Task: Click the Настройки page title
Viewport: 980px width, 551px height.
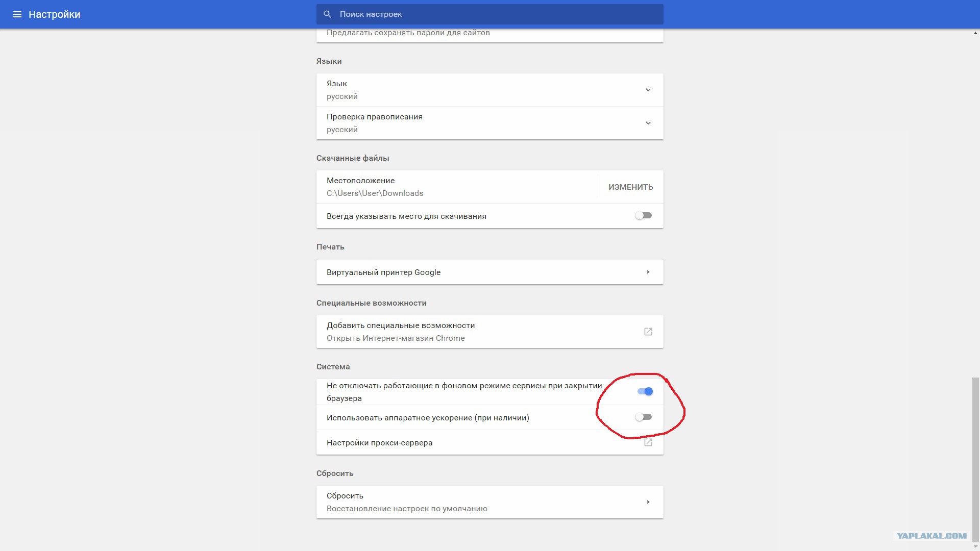Action: 54,14
